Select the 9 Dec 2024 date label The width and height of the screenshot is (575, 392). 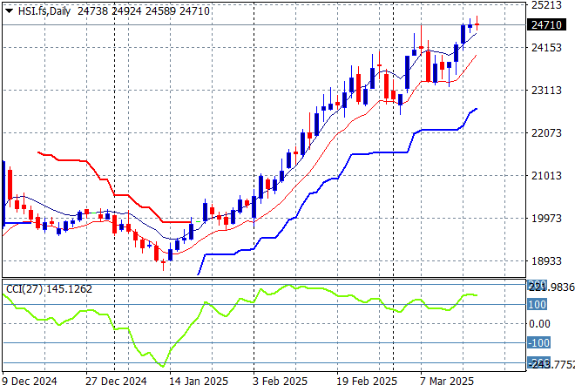pyautogui.click(x=31, y=381)
